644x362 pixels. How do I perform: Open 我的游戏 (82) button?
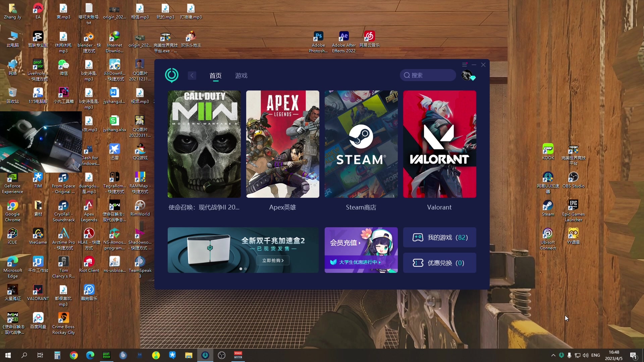(x=439, y=237)
